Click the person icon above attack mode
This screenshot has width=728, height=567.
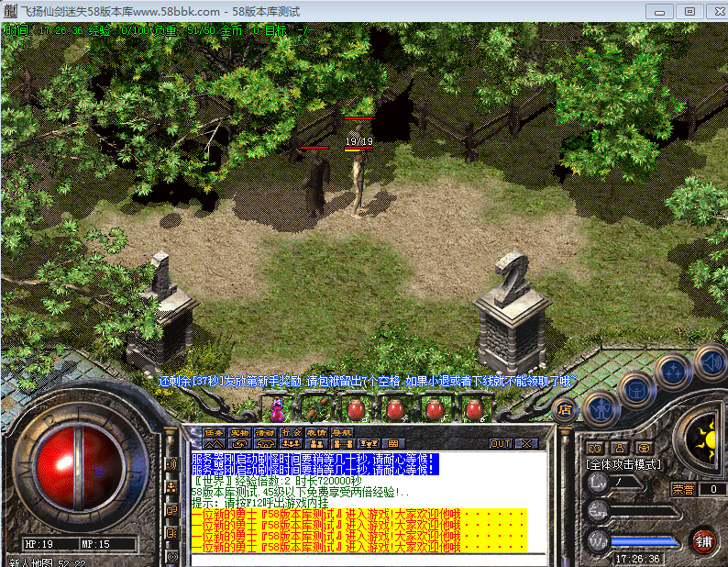point(620,448)
